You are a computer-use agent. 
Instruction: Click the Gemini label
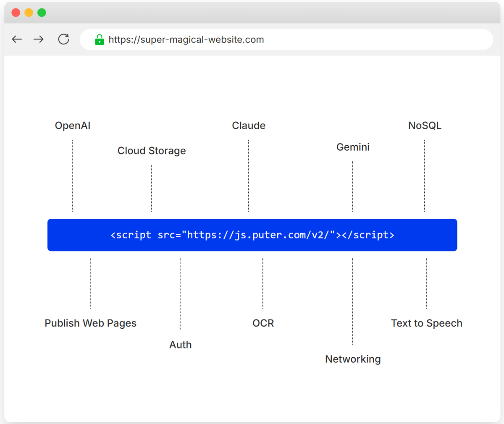tap(353, 147)
